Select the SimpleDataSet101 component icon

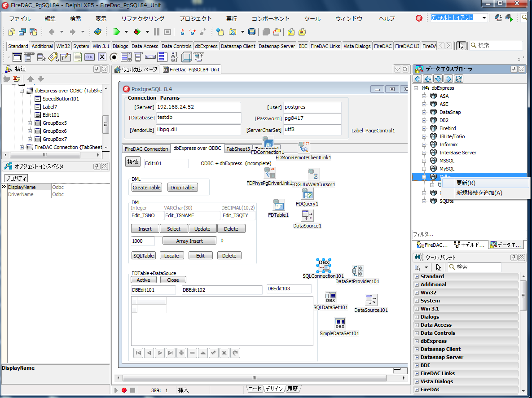339,324
